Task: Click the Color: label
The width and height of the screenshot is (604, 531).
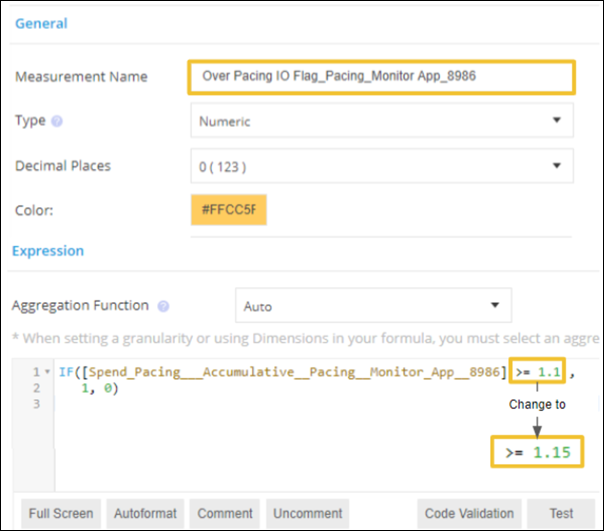Action: 34,210
